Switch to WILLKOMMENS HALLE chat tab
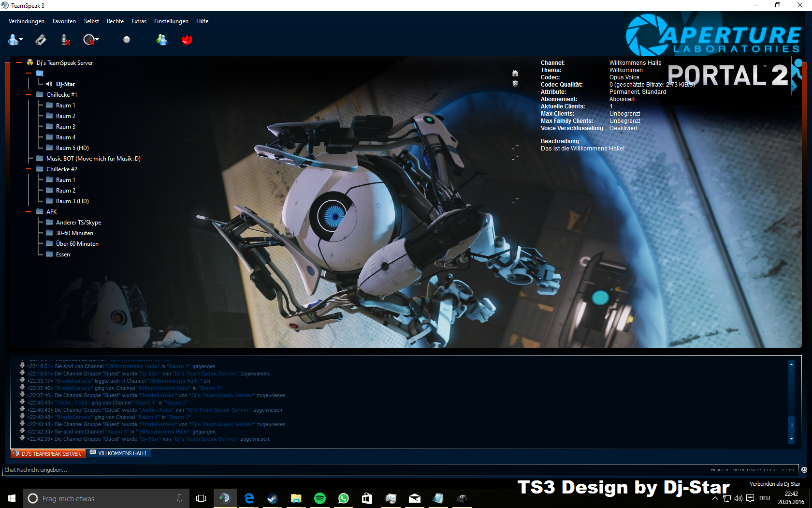The height and width of the screenshot is (508, 812). point(119,453)
